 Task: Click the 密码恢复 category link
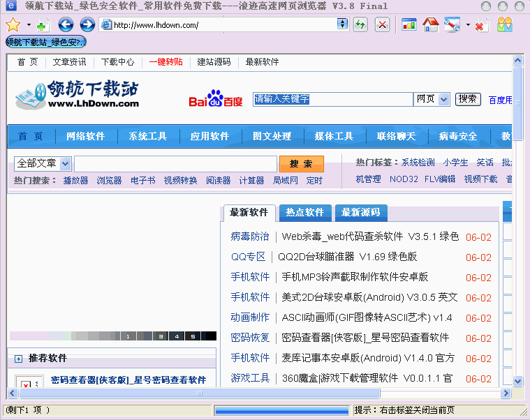[250, 338]
